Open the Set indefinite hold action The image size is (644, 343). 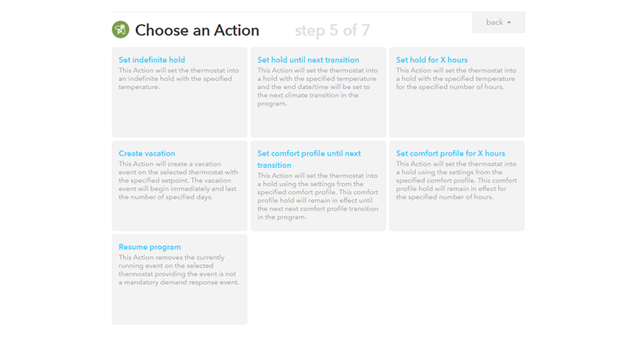[151, 60]
